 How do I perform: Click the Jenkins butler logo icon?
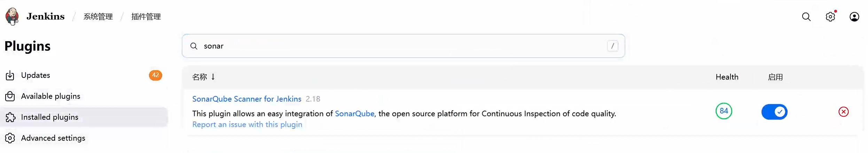click(12, 16)
